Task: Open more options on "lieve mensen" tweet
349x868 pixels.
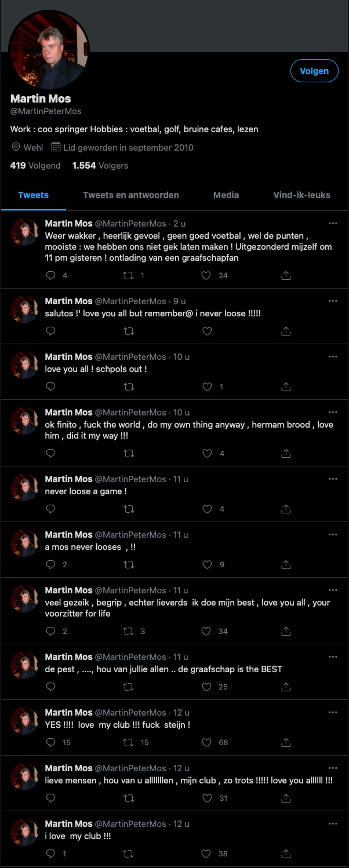Action: (x=333, y=768)
